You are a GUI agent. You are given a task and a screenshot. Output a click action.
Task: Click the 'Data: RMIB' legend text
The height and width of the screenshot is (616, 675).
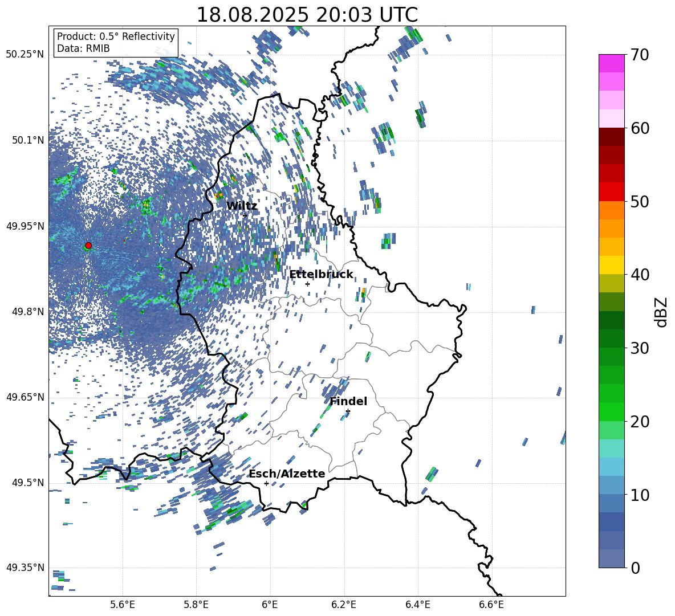[x=83, y=48]
